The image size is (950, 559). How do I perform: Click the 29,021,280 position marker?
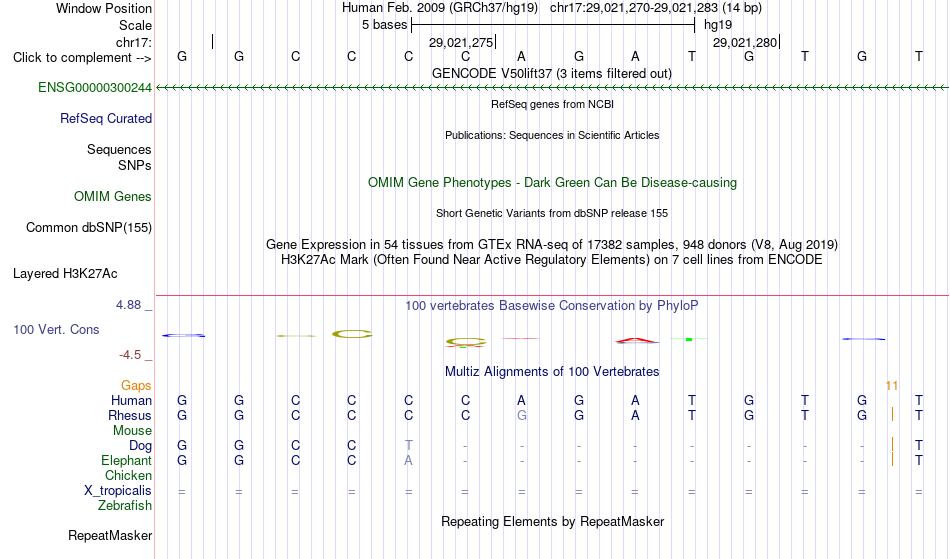746,42
